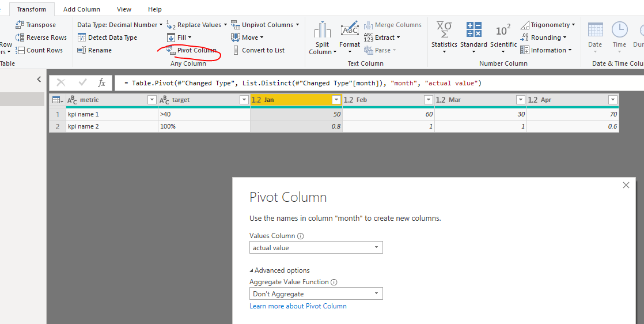Select row number 1 header

[x=58, y=114]
